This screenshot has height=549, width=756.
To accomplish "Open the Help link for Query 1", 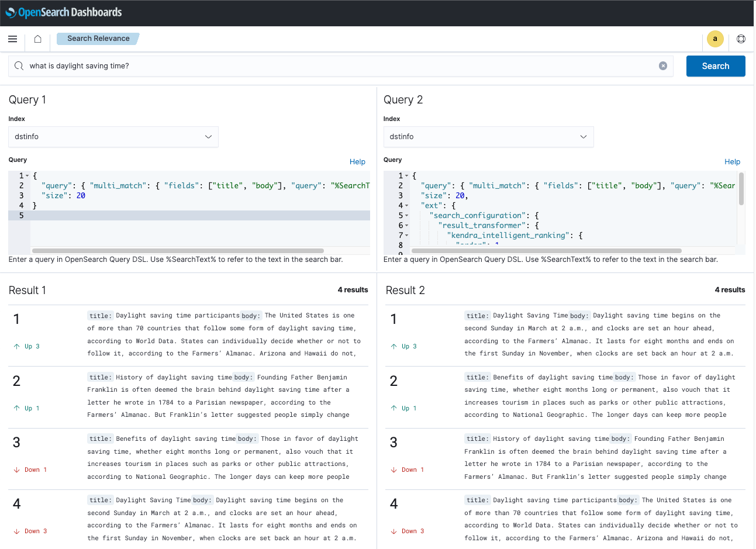I will coord(357,162).
